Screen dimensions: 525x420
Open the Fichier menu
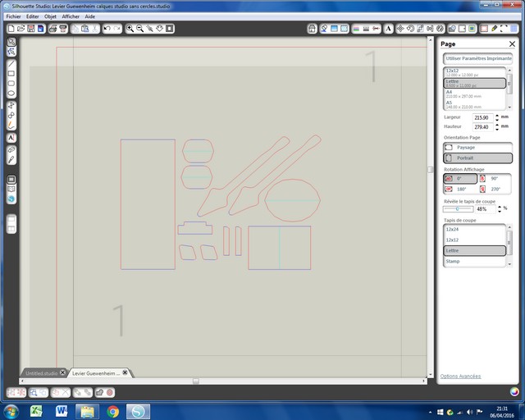(13, 16)
